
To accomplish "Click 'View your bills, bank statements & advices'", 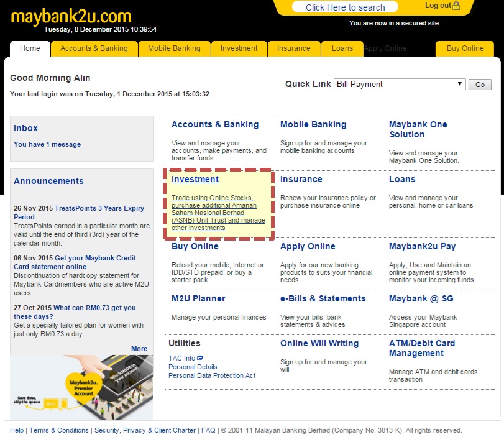I will (x=313, y=321).
